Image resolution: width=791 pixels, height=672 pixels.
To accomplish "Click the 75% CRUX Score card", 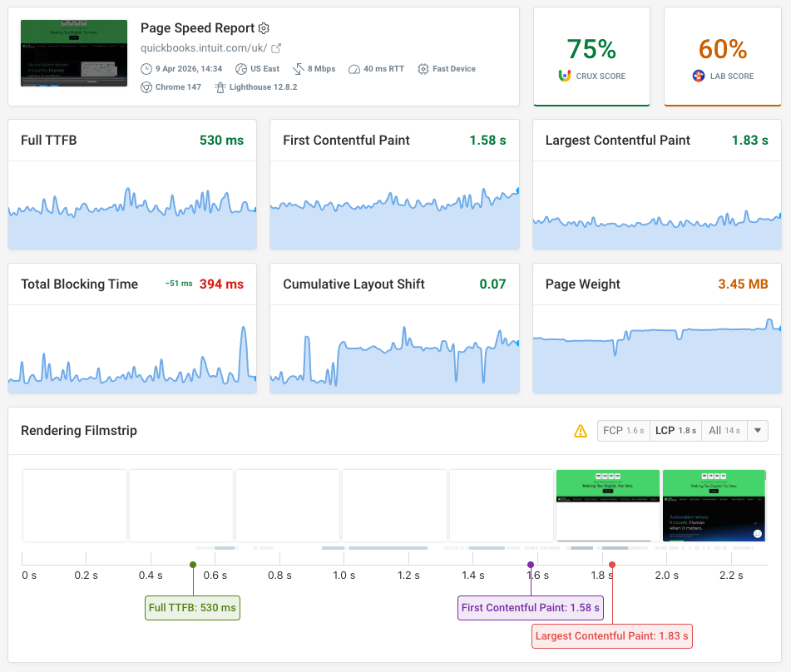I will click(591, 57).
